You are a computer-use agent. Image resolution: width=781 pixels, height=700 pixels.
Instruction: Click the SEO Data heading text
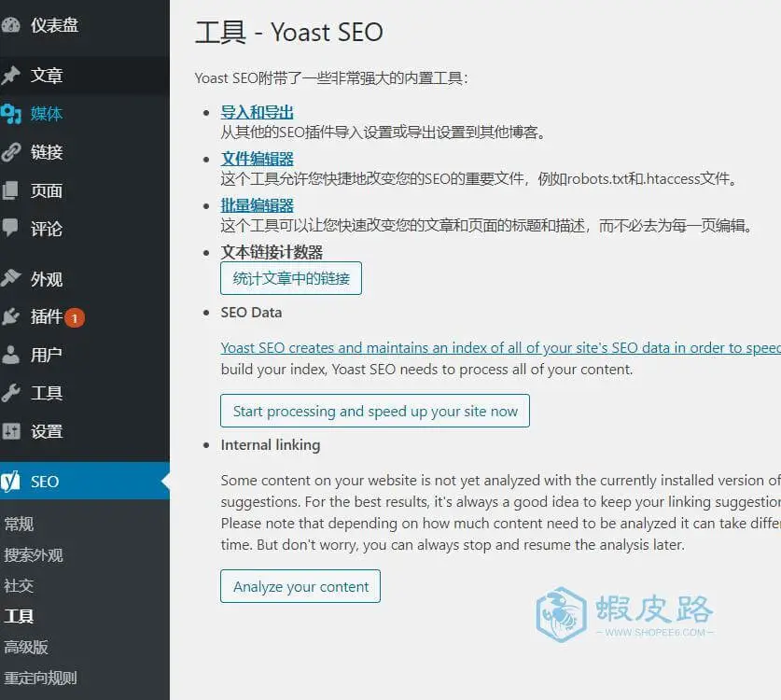click(x=252, y=313)
